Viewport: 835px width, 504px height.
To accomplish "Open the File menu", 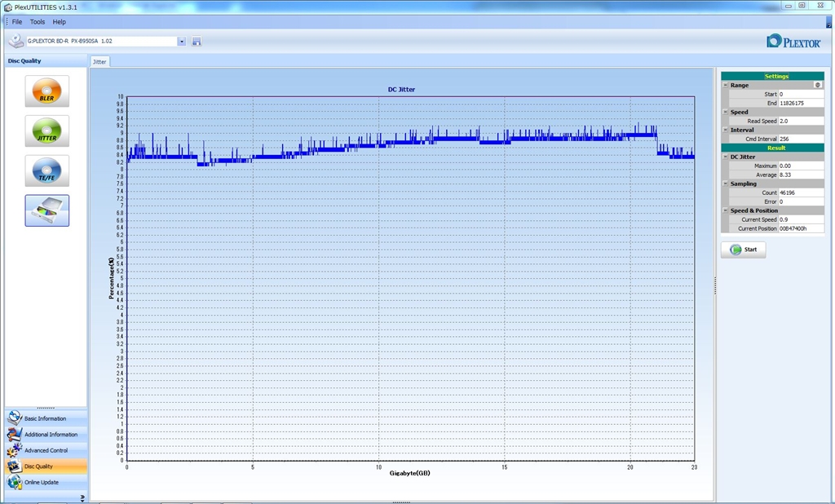I will 17,22.
